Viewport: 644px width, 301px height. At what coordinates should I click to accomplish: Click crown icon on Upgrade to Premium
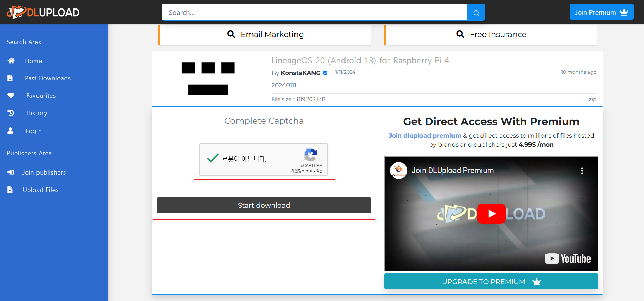pyautogui.click(x=537, y=282)
